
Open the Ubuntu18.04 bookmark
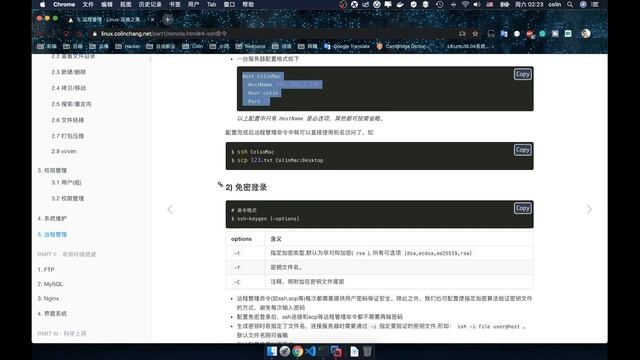click(469, 47)
